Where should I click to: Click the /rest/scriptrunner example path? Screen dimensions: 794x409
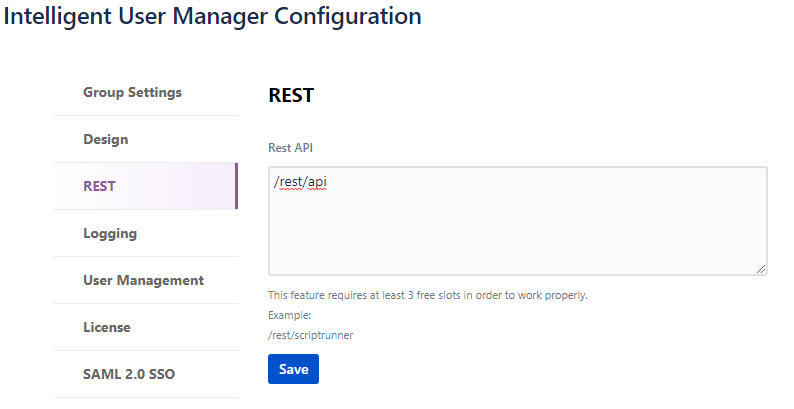click(310, 335)
